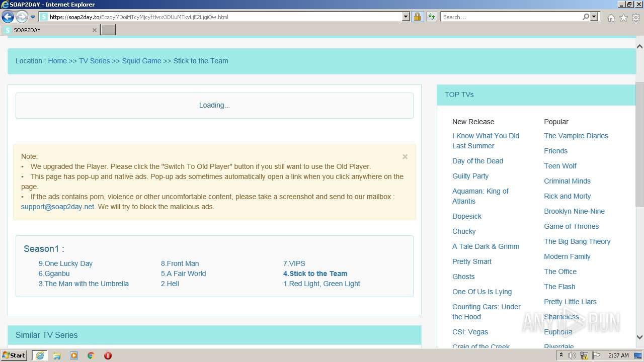
Task: Open I Know What You Did Last Summer
Action: point(486,141)
